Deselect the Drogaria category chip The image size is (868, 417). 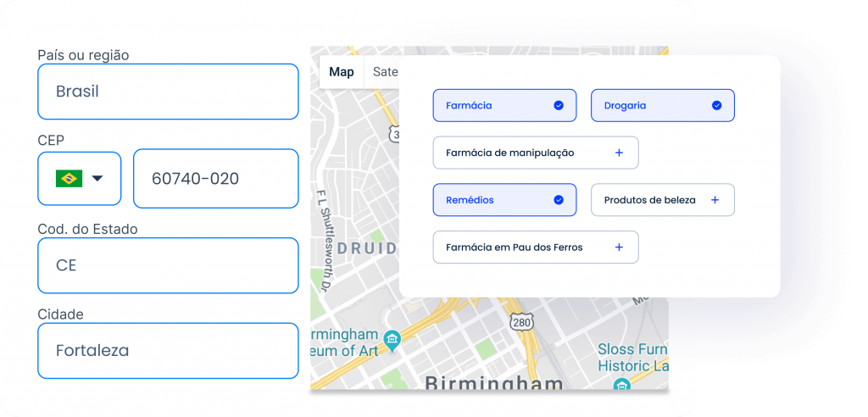(x=662, y=106)
